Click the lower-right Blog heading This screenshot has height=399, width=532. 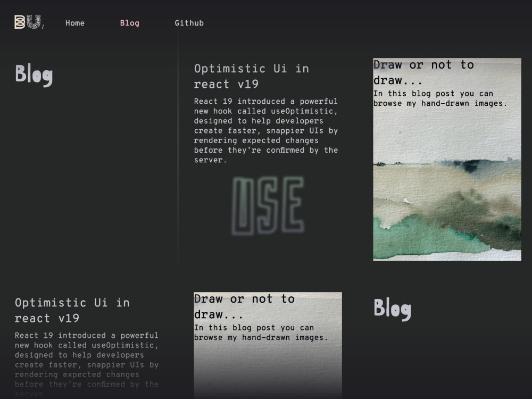click(392, 309)
